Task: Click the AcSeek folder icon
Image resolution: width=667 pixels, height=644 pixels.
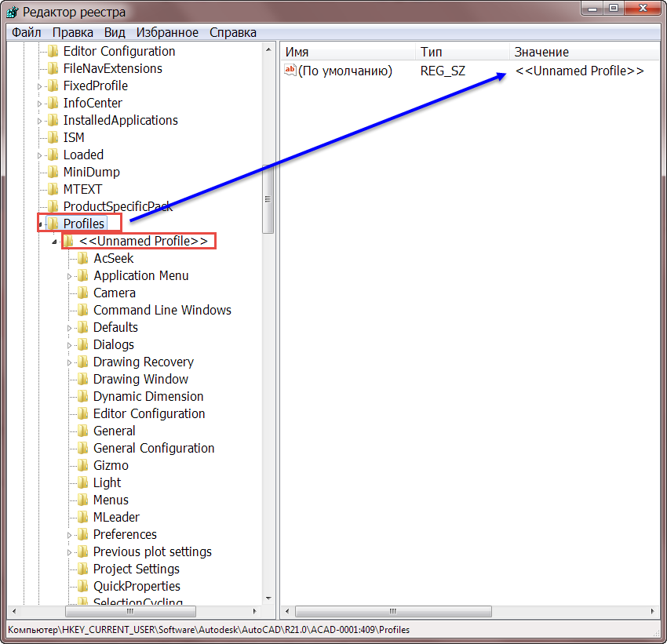Action: coord(83,258)
